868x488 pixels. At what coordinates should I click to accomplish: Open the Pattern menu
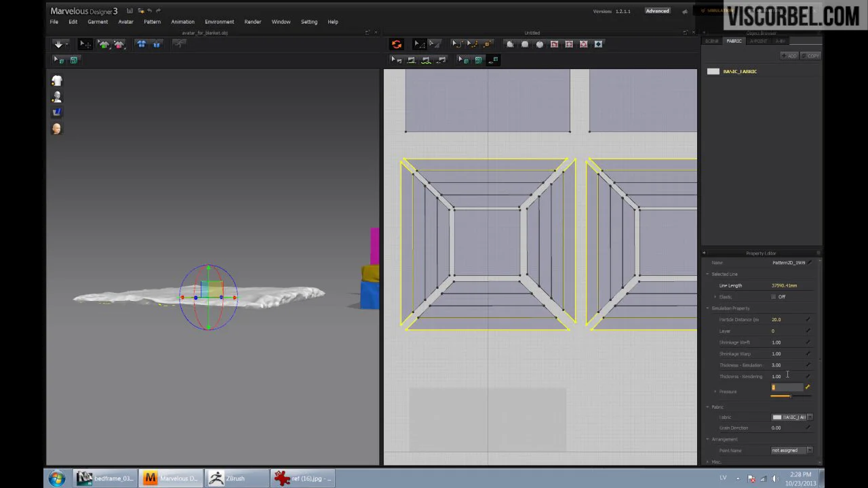point(152,22)
